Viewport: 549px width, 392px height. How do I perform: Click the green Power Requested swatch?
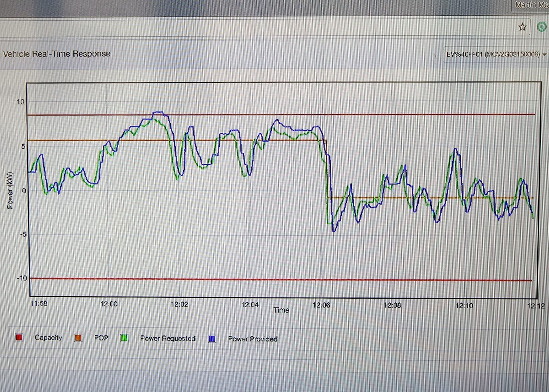(x=124, y=338)
